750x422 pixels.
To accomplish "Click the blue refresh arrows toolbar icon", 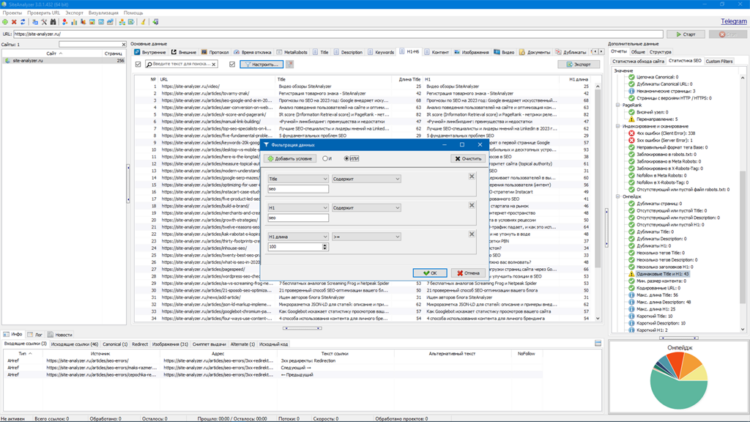I will pyautogui.click(x=22, y=22).
